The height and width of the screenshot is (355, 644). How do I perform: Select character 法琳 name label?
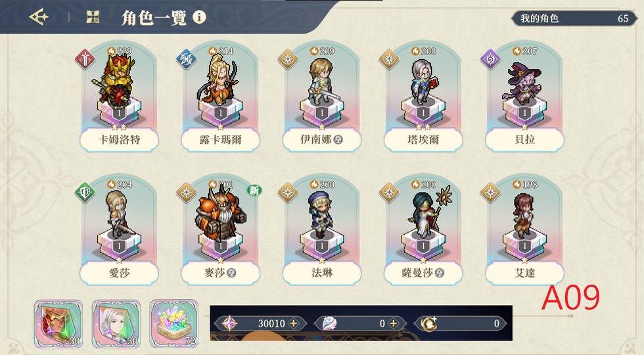click(x=322, y=273)
